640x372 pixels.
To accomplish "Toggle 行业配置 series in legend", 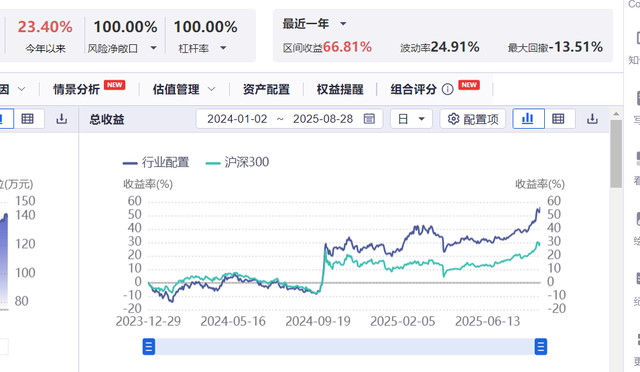I will coord(156,163).
